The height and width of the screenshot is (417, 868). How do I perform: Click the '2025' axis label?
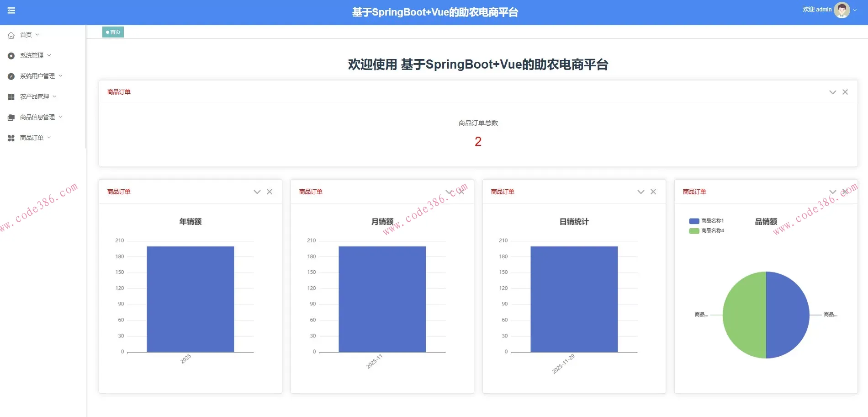tap(185, 359)
